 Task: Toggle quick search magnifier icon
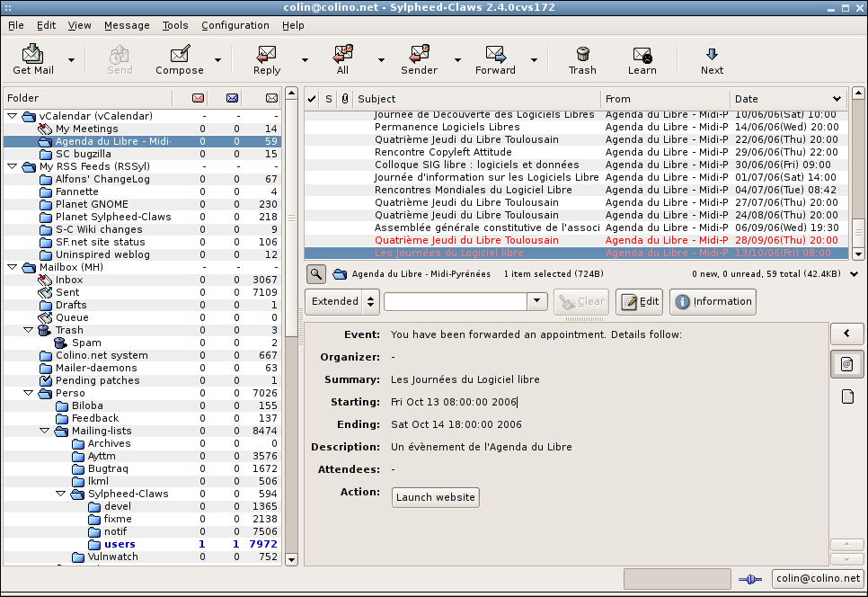pyautogui.click(x=315, y=273)
